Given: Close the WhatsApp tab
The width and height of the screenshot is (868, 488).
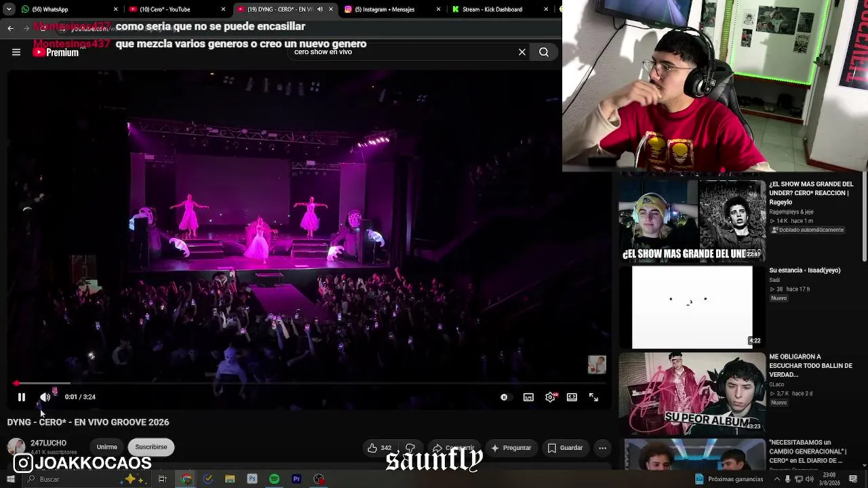Looking at the screenshot, I should pos(115,9).
